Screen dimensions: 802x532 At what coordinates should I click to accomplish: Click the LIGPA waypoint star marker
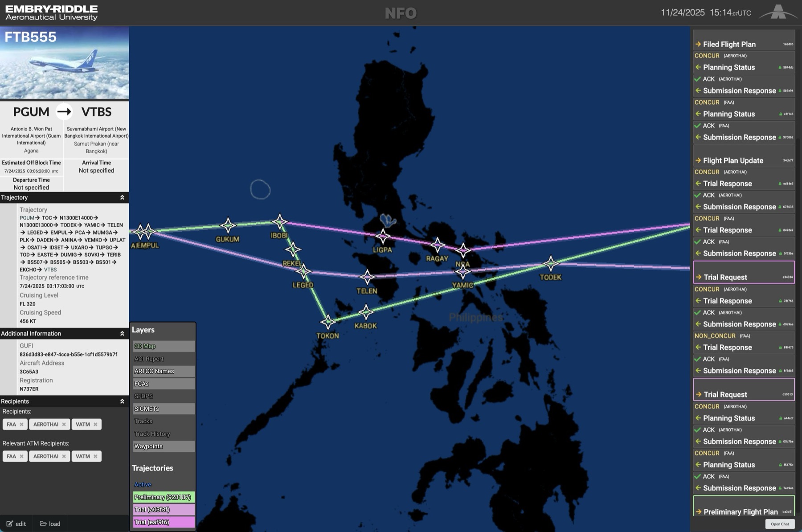(383, 237)
